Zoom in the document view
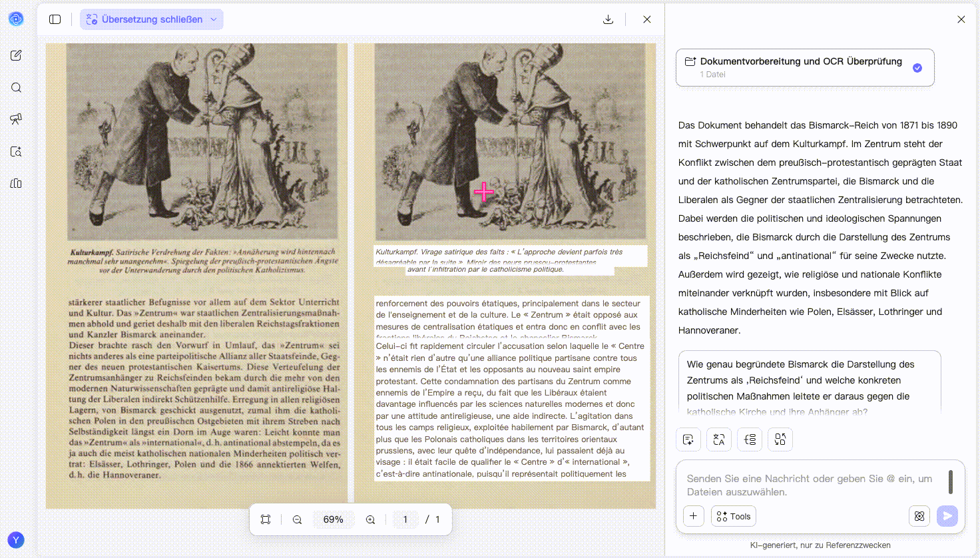The image size is (980, 558). [370, 519]
